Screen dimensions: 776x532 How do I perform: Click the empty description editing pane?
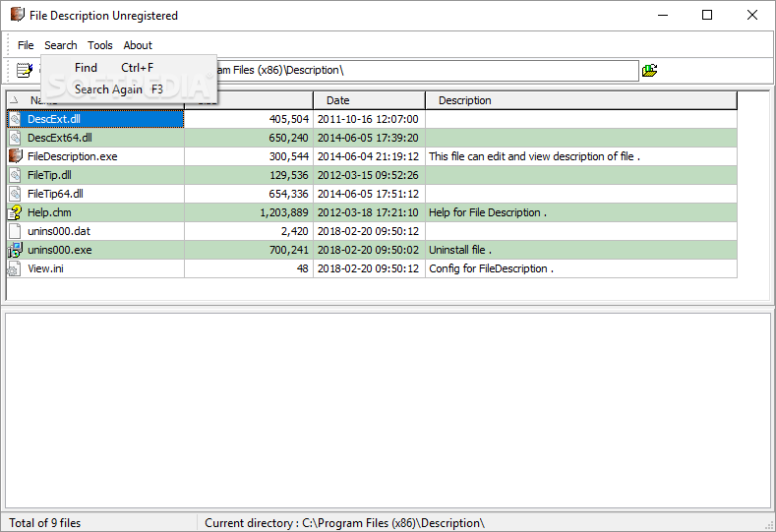pyautogui.click(x=388, y=410)
